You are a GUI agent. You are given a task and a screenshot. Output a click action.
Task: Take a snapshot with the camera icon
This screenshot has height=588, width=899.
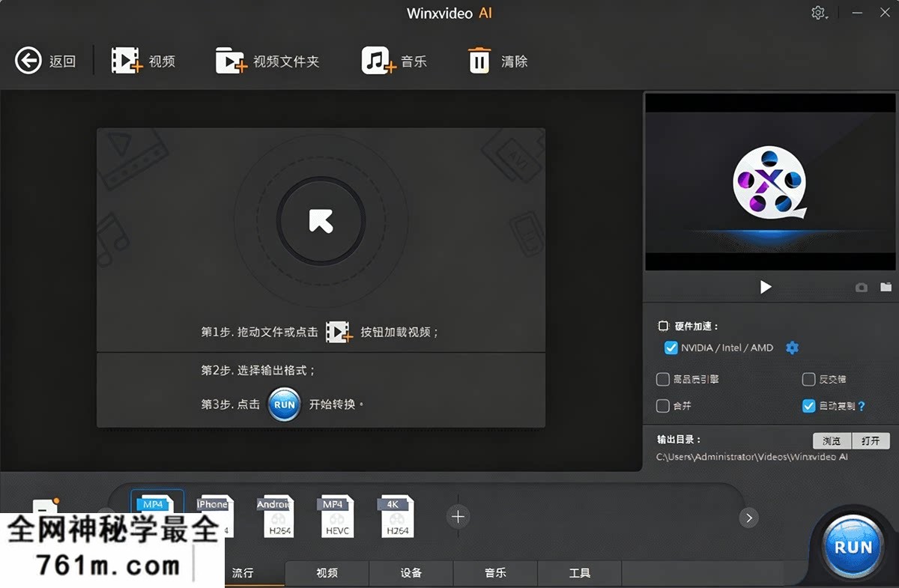[862, 288]
